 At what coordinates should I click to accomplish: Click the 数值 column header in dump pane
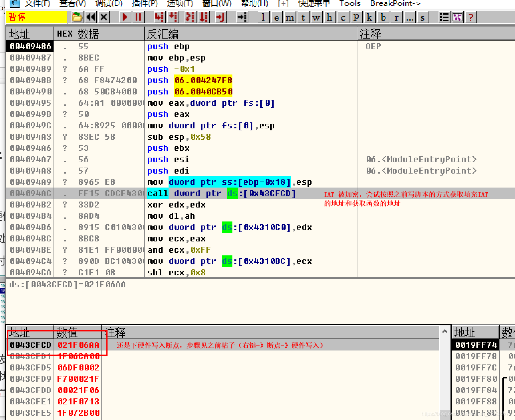(77, 332)
